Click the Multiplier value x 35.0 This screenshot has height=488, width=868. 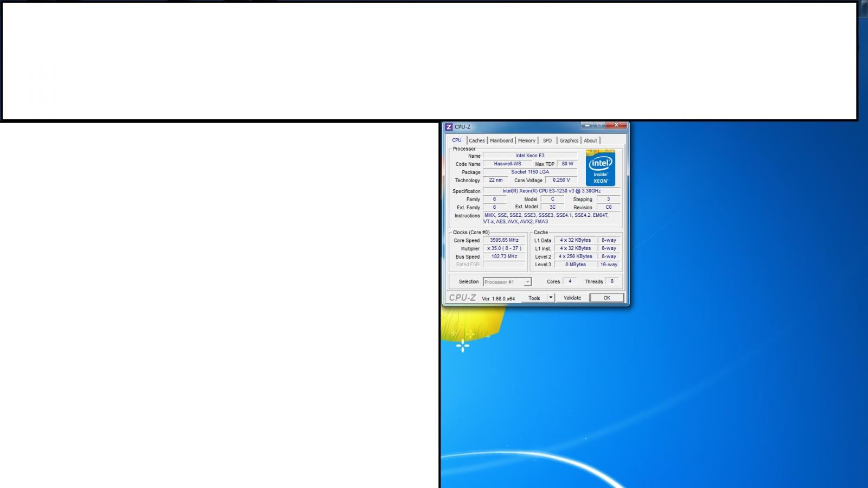[x=504, y=248]
